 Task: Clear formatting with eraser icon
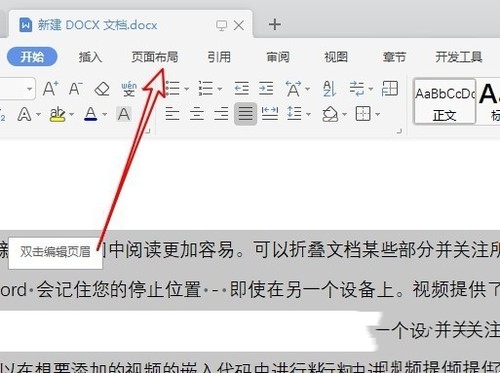(102, 89)
